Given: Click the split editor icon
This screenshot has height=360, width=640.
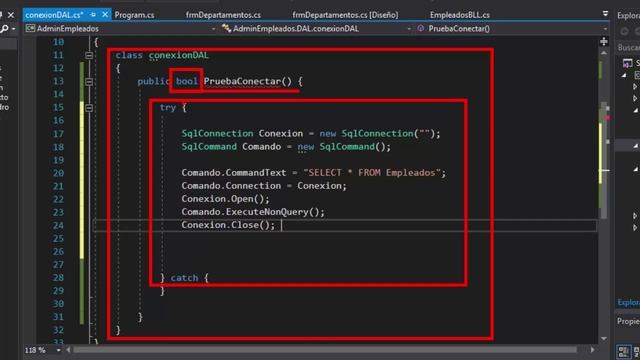Looking at the screenshot, I should click(x=604, y=41).
